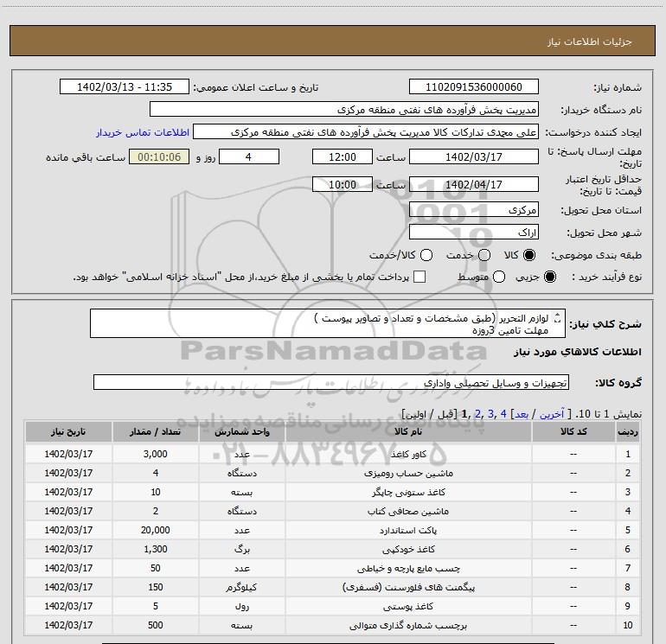Select the ماشین حساب رومیزی item name

pyautogui.click(x=408, y=474)
